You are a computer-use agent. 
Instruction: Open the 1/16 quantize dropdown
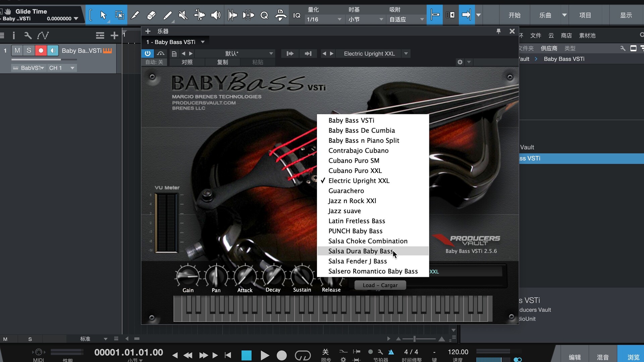point(324,19)
